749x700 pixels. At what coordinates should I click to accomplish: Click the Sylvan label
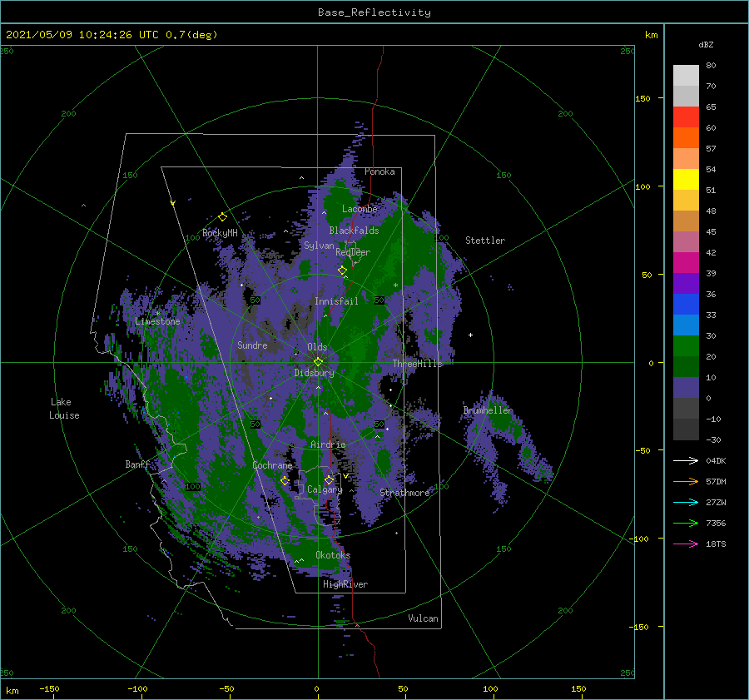tap(319, 246)
